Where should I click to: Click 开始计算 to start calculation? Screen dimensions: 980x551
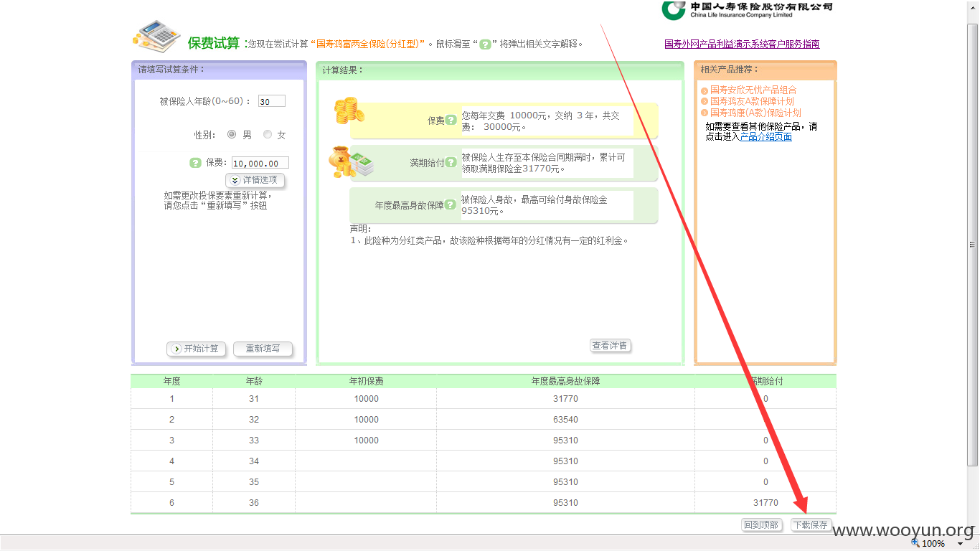tap(197, 349)
